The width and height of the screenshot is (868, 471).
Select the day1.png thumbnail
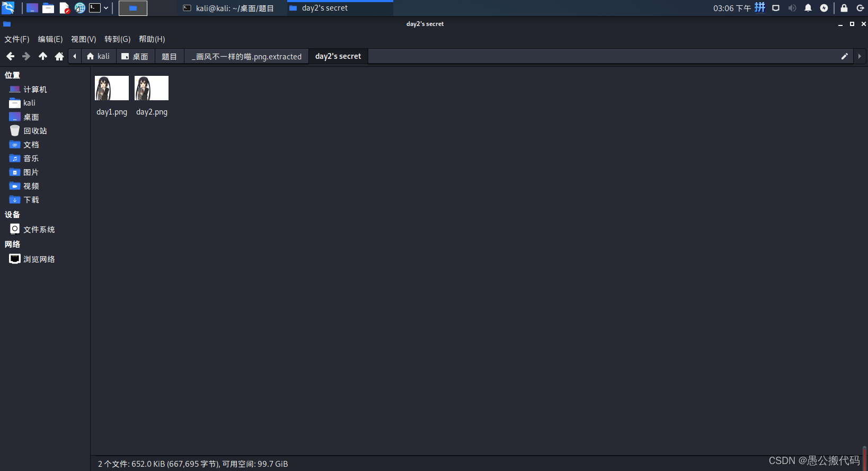pyautogui.click(x=112, y=88)
